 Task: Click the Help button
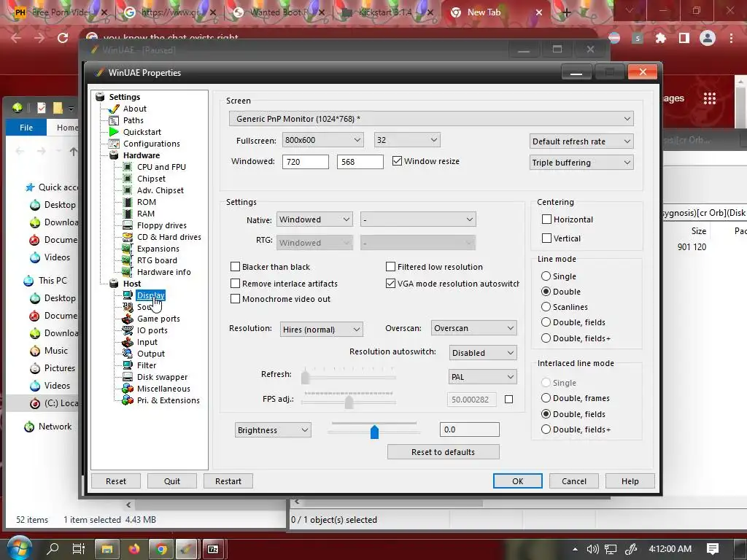click(630, 481)
